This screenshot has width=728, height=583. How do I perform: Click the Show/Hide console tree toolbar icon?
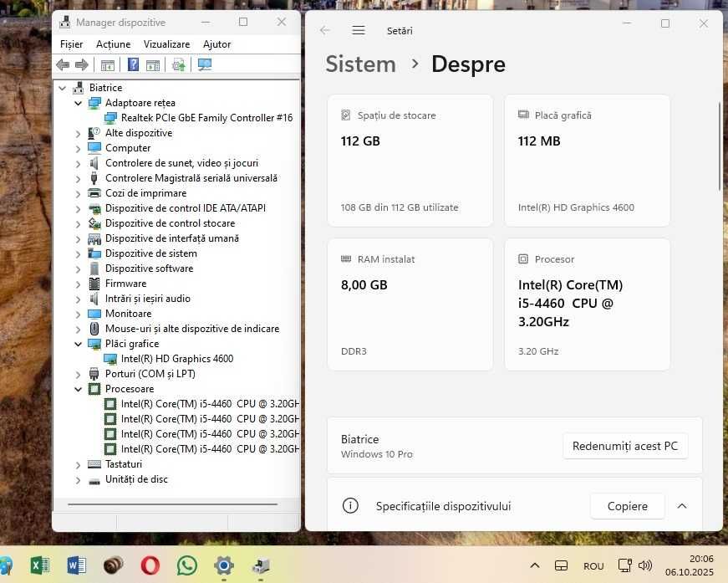click(x=108, y=65)
